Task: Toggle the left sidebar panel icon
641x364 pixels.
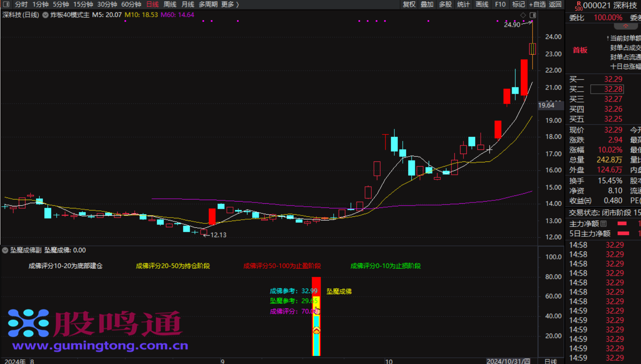Action: coord(6,4)
